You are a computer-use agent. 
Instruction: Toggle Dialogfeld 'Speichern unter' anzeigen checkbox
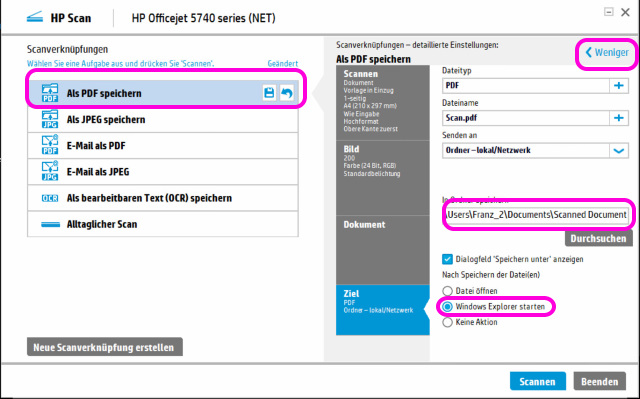click(447, 259)
